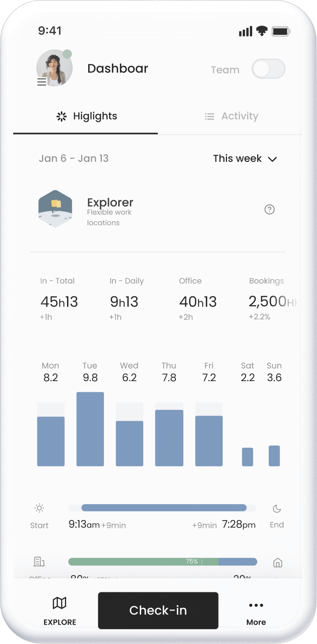
Task: Tap the moon End icon
Action: (277, 509)
